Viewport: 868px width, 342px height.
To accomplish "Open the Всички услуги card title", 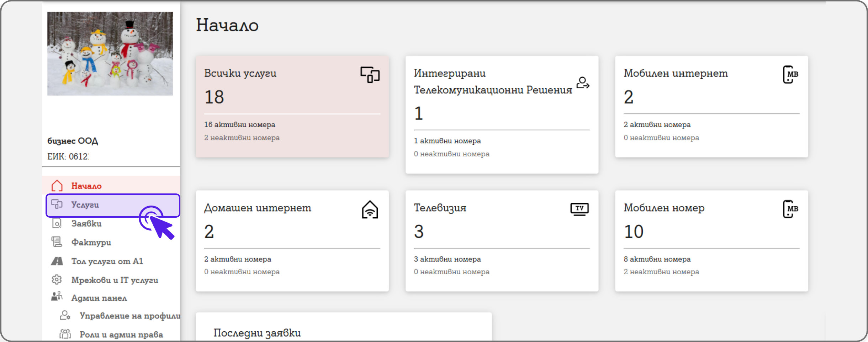I will [x=240, y=73].
